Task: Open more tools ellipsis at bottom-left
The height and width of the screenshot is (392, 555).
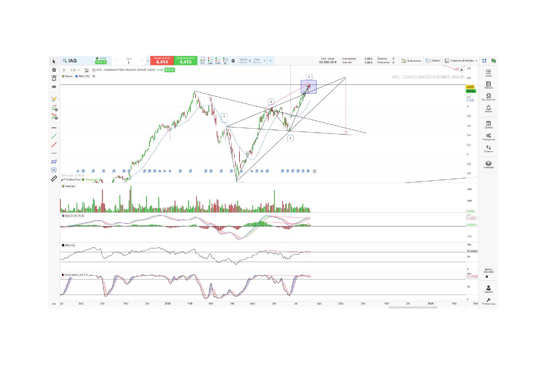Action: click(x=54, y=304)
